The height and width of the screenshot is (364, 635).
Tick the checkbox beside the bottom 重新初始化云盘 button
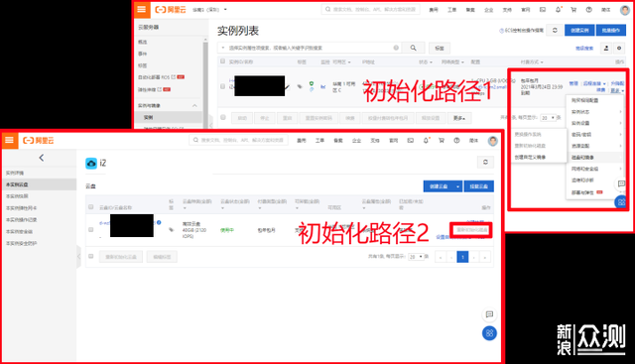[90, 256]
